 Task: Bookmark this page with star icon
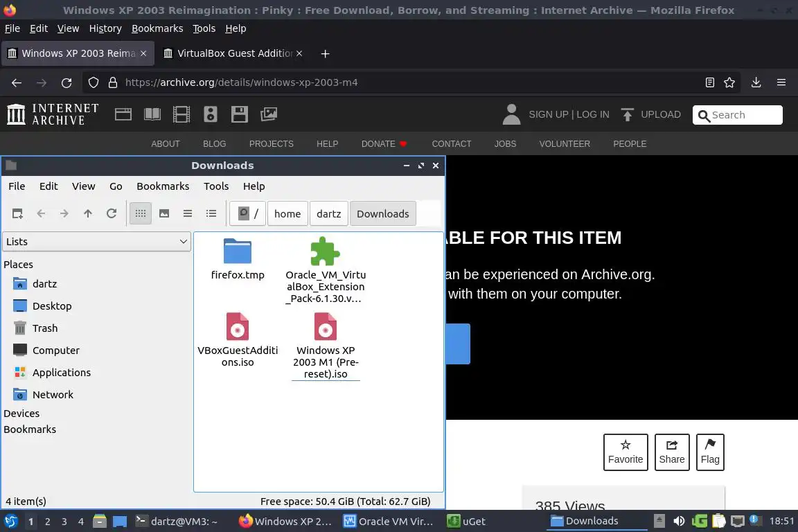coord(729,82)
